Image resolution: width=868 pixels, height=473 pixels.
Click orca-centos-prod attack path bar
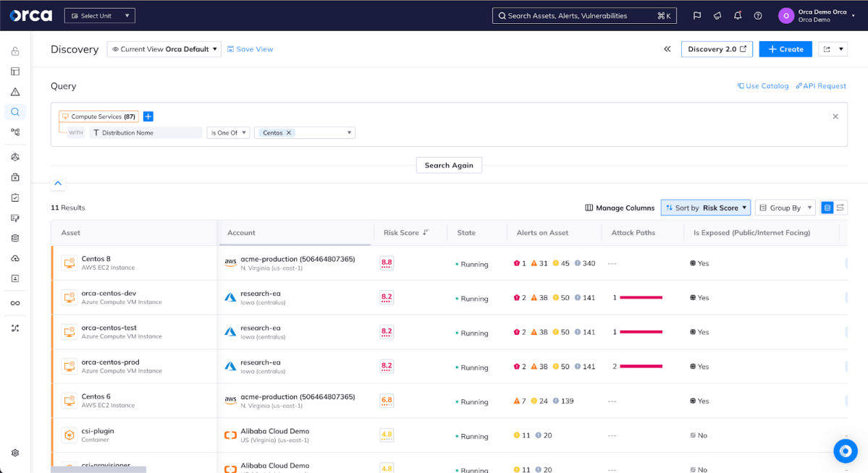point(641,366)
